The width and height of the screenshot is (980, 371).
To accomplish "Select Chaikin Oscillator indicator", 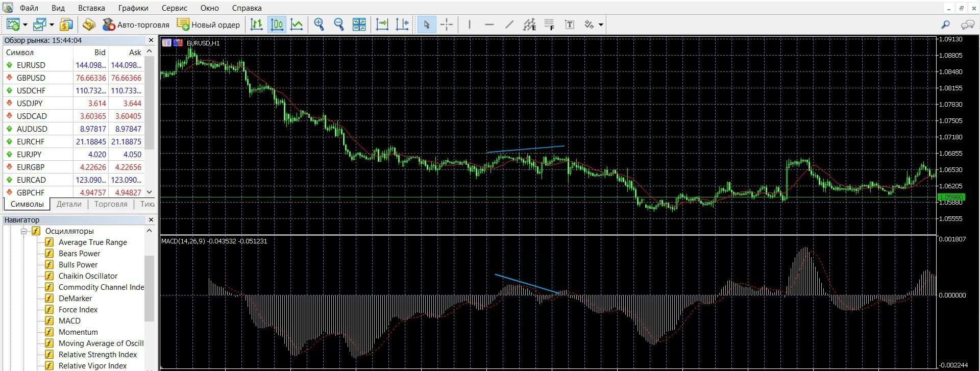I will click(x=88, y=276).
